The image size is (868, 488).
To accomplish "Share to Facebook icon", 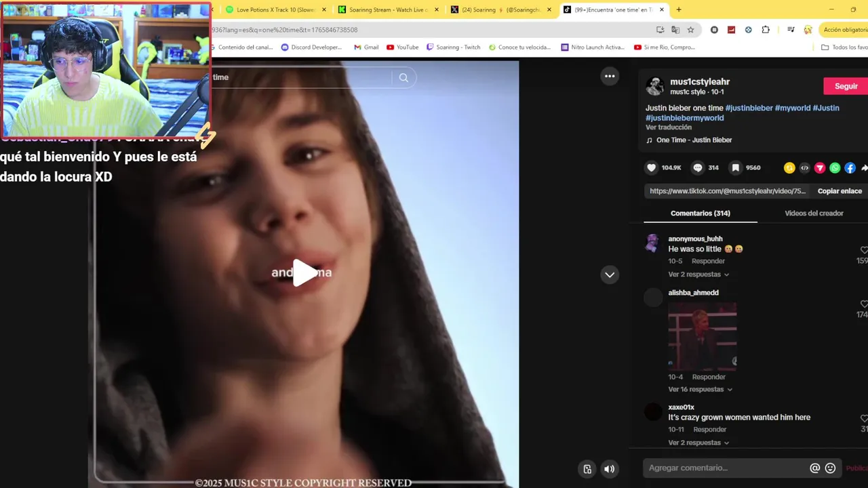I will tap(850, 168).
